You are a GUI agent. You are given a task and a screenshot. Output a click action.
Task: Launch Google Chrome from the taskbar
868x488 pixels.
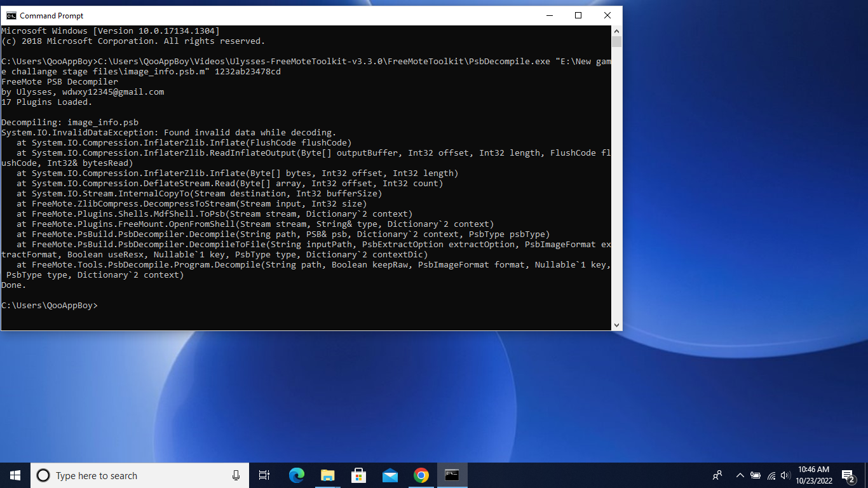pyautogui.click(x=421, y=475)
